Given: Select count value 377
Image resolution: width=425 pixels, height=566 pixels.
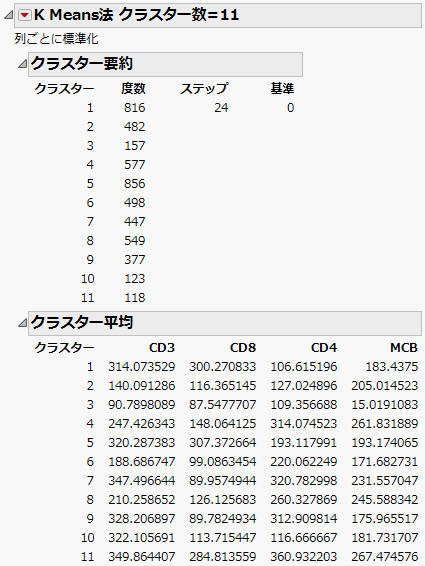Looking at the screenshot, I should (x=135, y=260).
